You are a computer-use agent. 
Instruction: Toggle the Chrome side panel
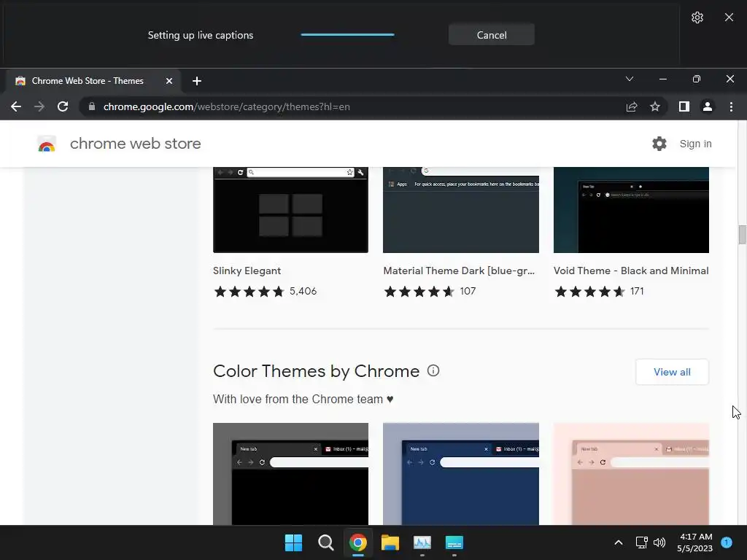pos(684,106)
